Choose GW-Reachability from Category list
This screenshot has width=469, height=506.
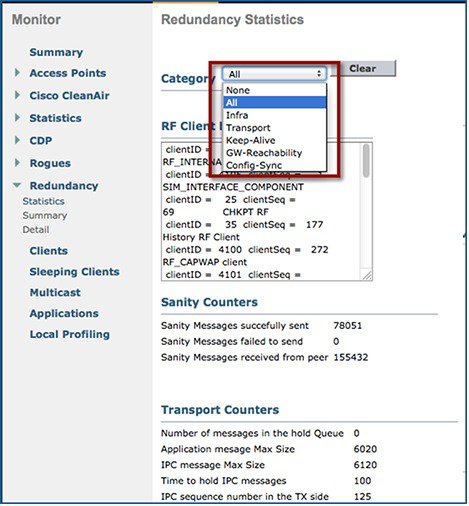tap(275, 153)
